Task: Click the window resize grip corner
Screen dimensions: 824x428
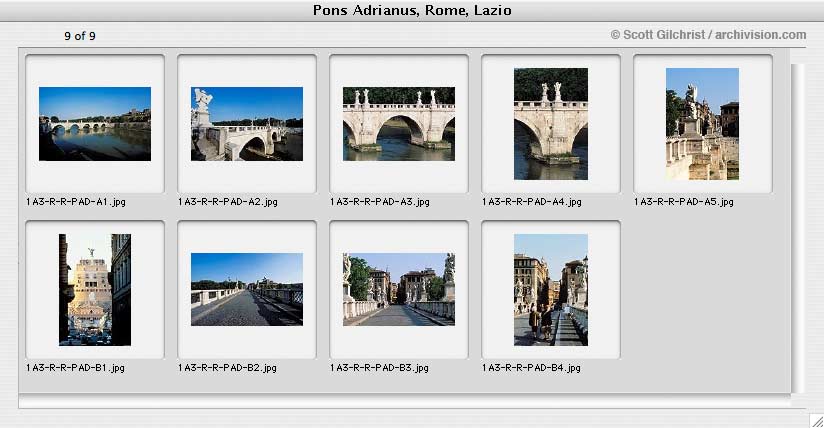Action: click(817, 421)
